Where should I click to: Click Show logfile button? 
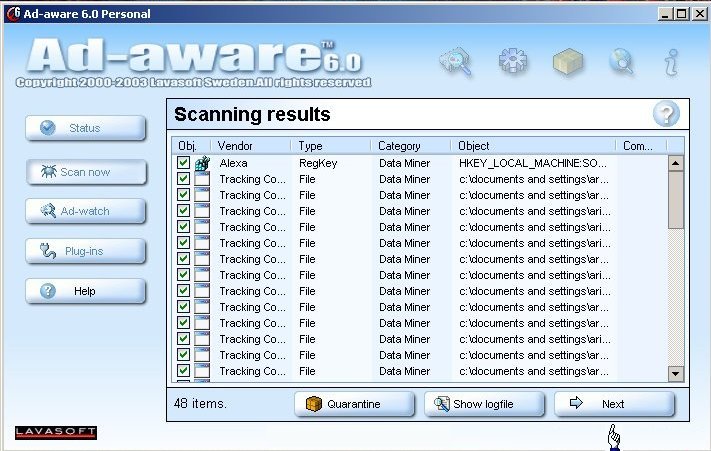pos(484,404)
